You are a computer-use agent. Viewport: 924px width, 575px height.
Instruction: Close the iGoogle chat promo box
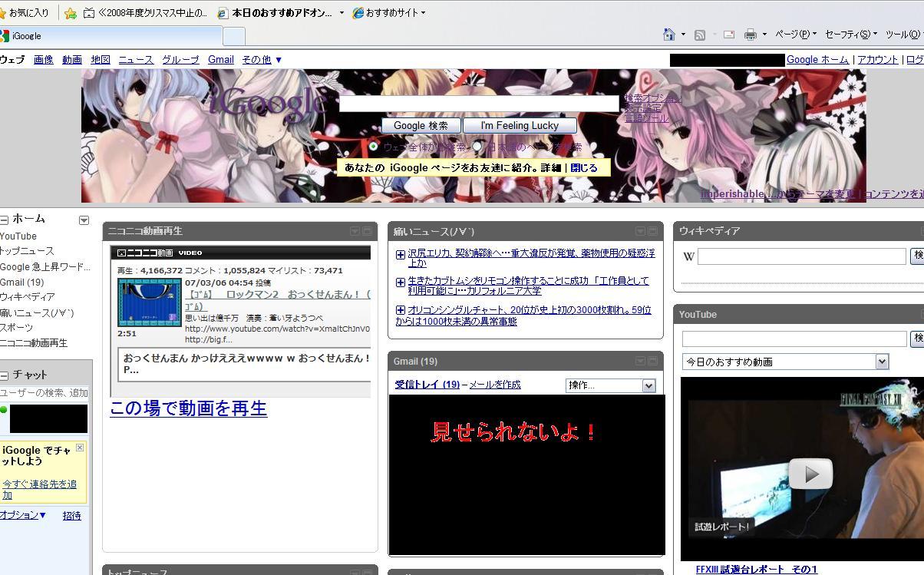[80, 448]
